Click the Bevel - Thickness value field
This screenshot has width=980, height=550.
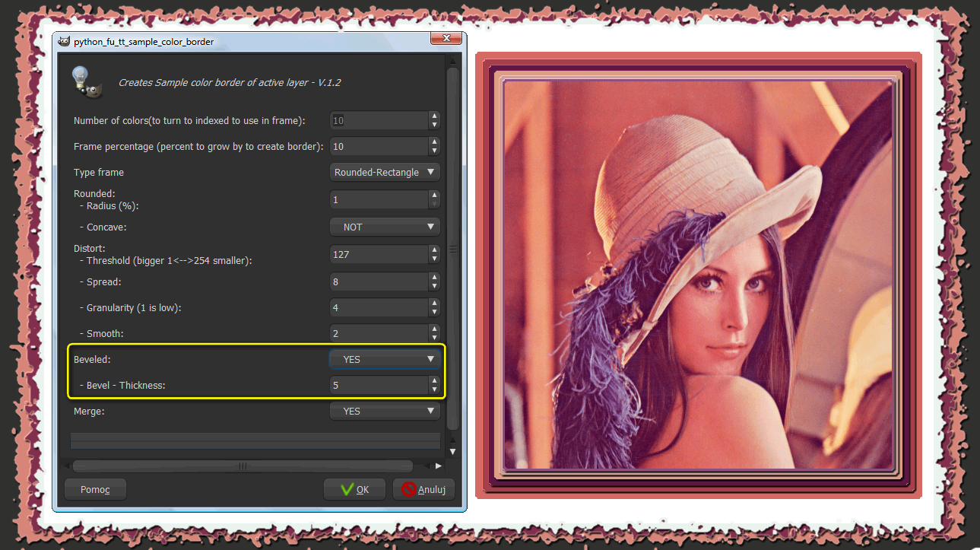379,385
